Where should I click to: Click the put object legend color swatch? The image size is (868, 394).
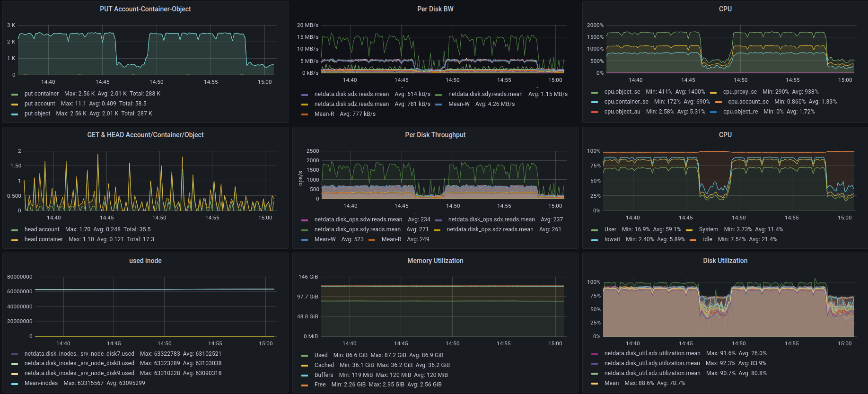pyautogui.click(x=15, y=114)
